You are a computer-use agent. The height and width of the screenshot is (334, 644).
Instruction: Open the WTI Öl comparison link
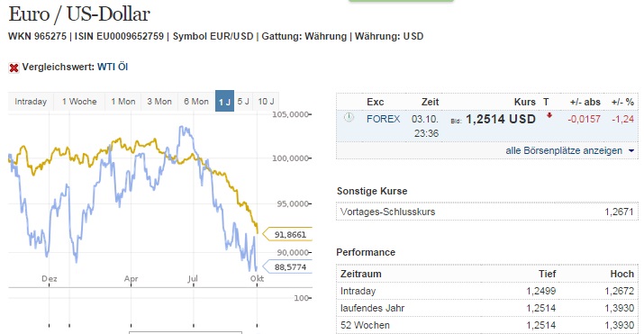[x=113, y=67]
